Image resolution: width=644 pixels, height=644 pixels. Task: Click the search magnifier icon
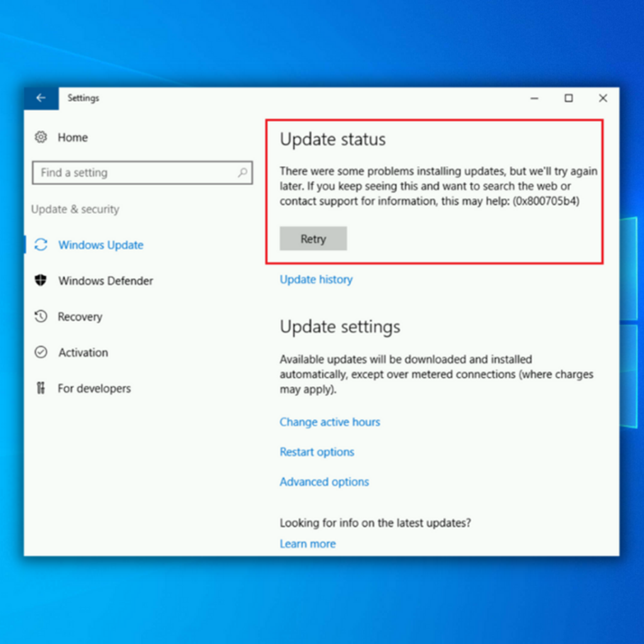[x=243, y=172]
